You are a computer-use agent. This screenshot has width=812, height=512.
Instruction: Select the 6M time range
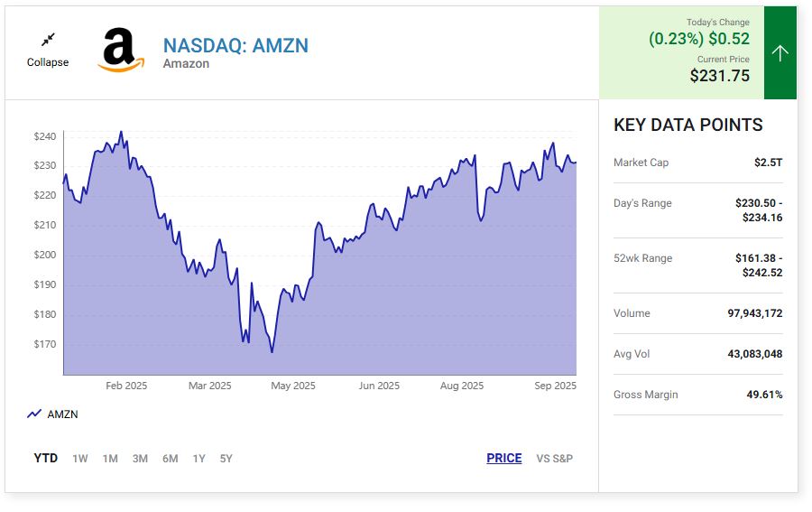170,459
